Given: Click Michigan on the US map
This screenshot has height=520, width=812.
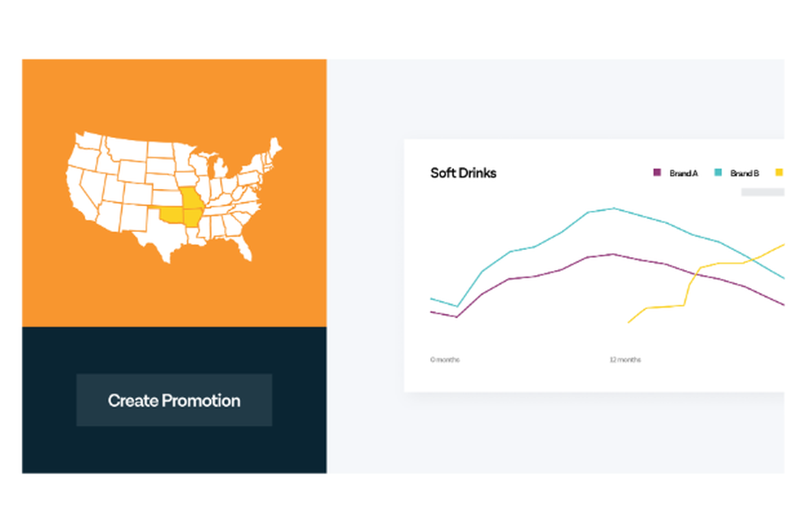Looking at the screenshot, I should (x=219, y=170).
